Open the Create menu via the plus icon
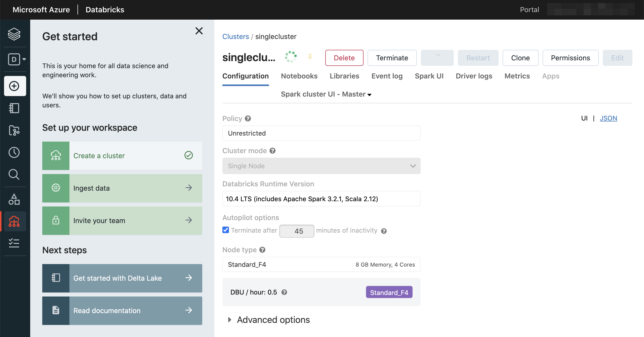The height and width of the screenshot is (337, 644). [x=15, y=86]
